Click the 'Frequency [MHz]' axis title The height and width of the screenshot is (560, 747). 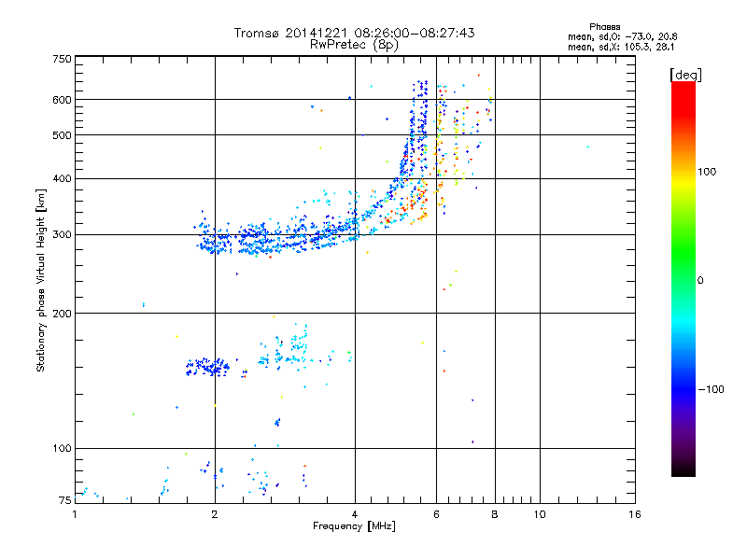click(x=354, y=526)
